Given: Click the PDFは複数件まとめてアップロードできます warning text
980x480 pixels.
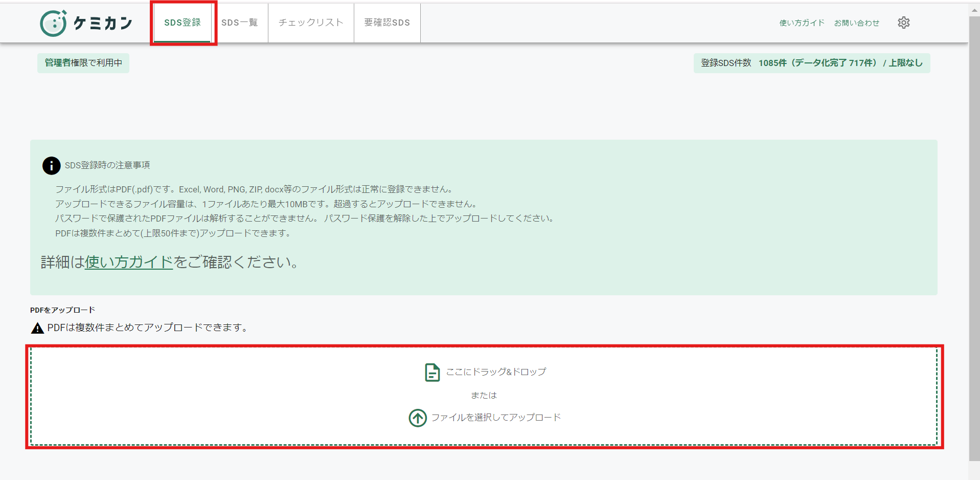Looking at the screenshot, I should (x=149, y=328).
